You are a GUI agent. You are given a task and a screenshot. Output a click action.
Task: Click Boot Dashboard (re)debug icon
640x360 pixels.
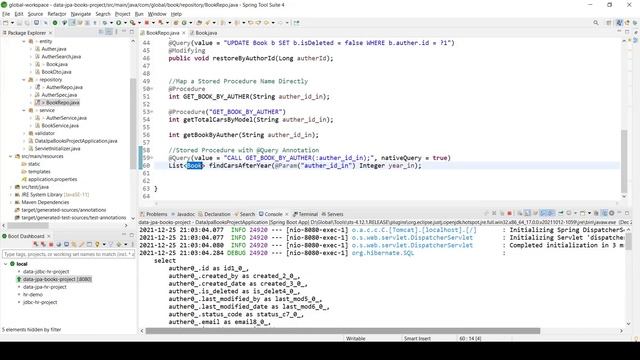coord(43,244)
